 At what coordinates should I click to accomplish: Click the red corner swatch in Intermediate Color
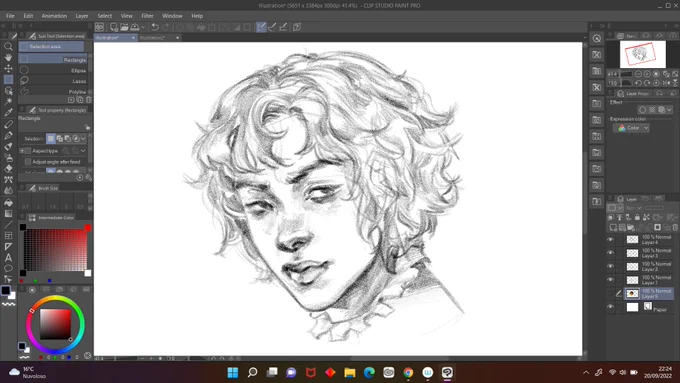pos(88,228)
